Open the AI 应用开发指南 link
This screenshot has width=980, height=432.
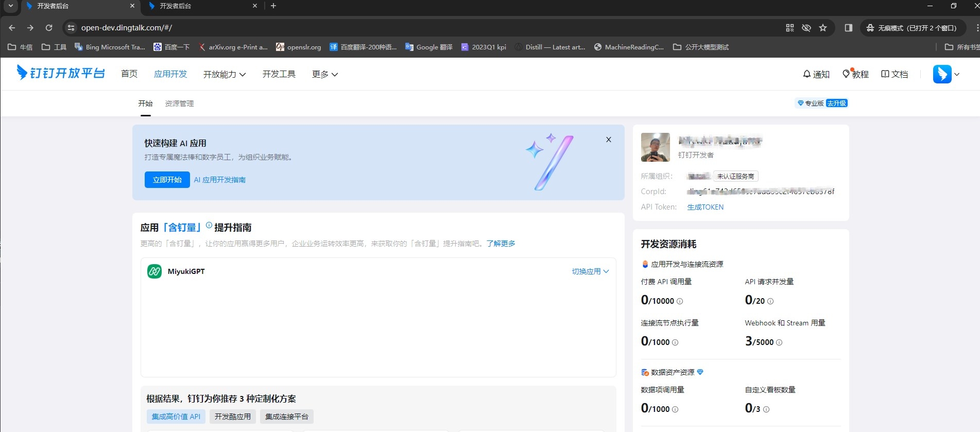point(220,180)
